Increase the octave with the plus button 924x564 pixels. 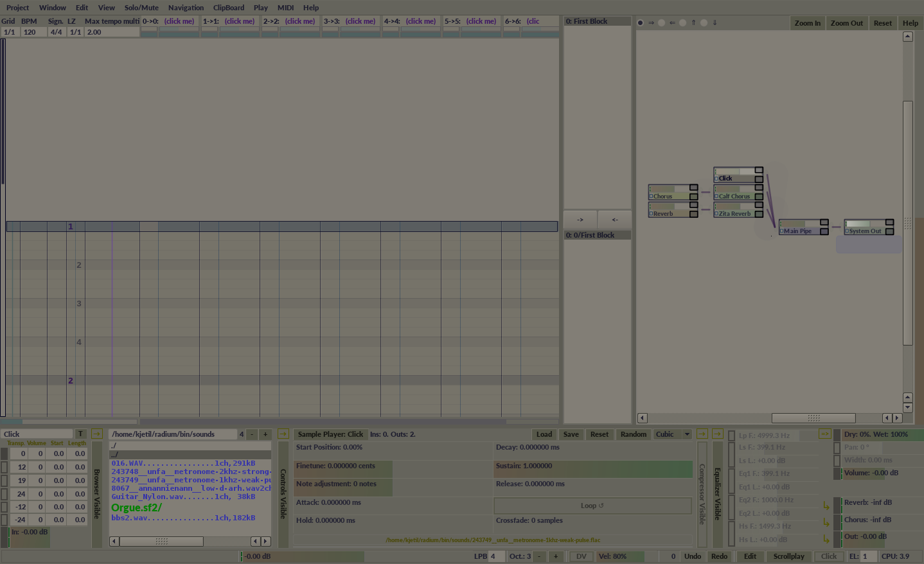[x=556, y=556]
